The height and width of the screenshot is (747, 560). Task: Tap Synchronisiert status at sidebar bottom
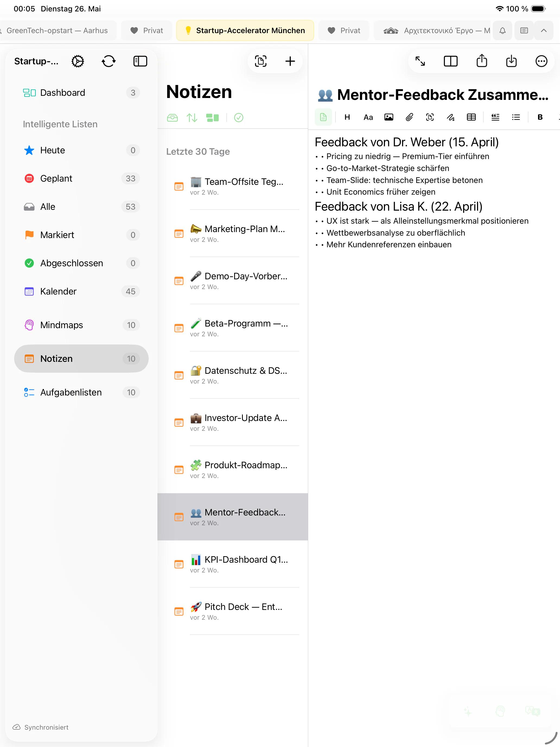coord(40,727)
